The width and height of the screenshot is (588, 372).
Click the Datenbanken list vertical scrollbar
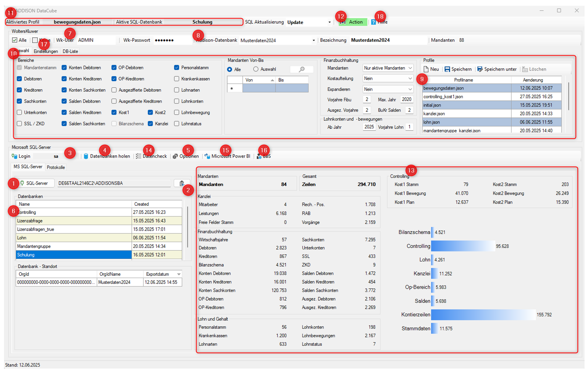pyautogui.click(x=188, y=227)
